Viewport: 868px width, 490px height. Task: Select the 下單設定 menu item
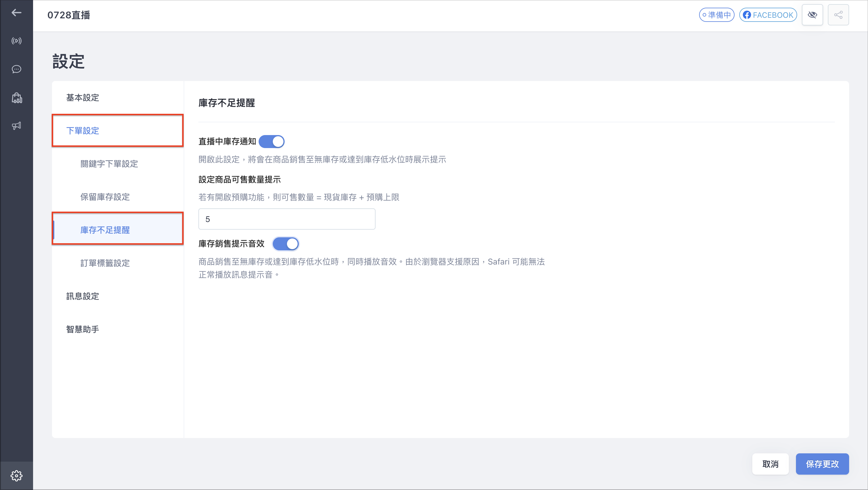tap(118, 131)
